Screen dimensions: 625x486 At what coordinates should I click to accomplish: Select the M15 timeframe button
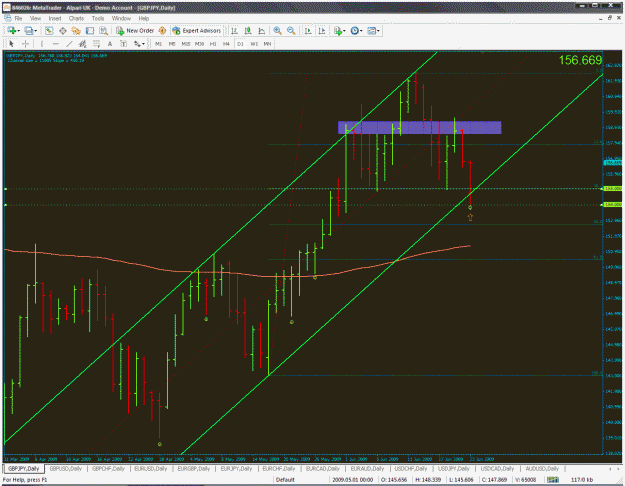pos(186,44)
